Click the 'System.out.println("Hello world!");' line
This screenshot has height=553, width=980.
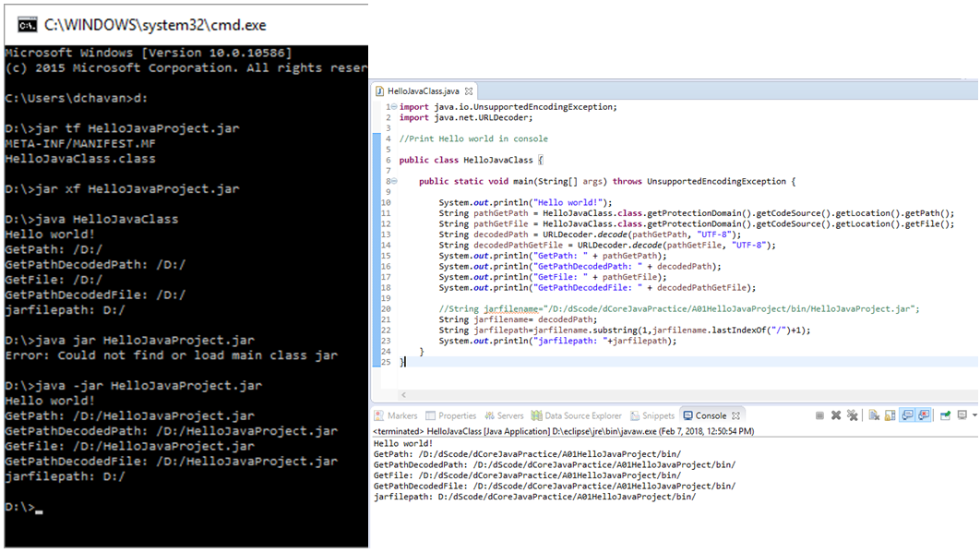(525, 203)
